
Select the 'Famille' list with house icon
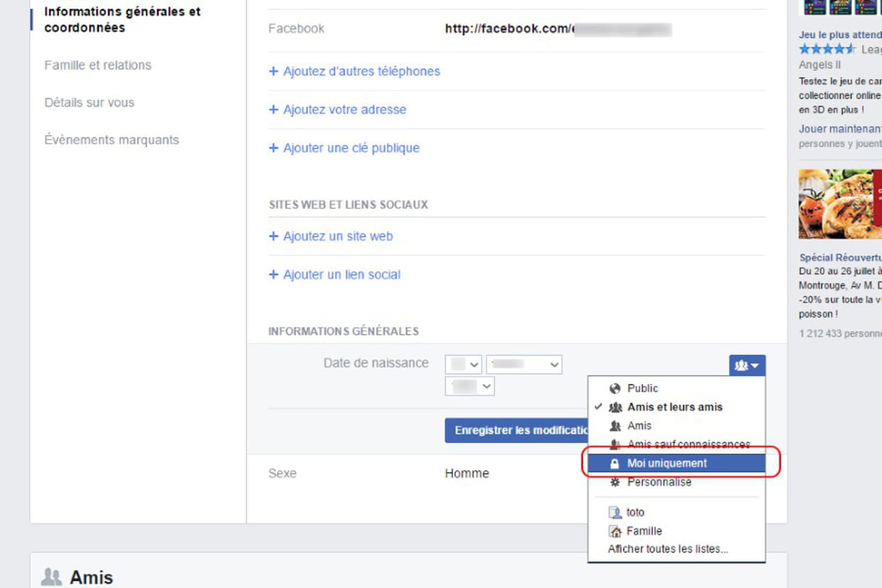[x=644, y=531]
